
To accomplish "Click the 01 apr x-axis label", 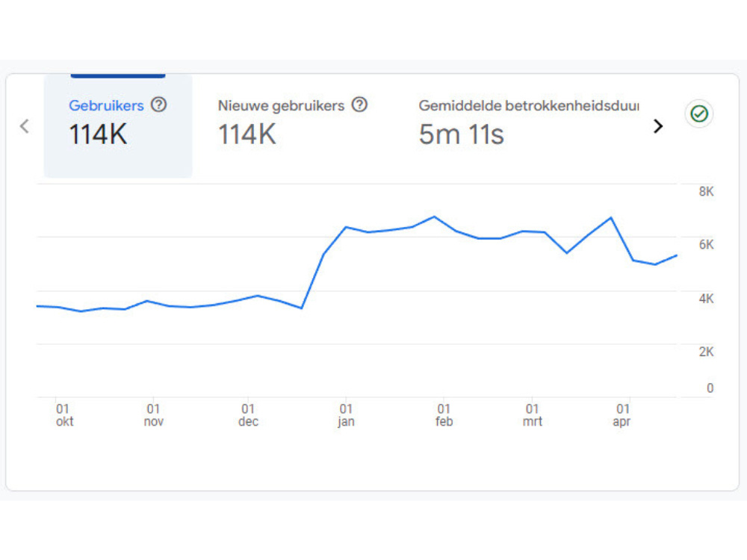I will click(622, 415).
